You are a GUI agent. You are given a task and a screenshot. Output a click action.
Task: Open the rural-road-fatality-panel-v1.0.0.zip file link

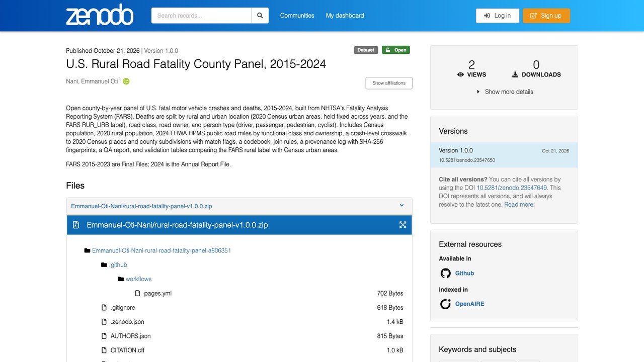tap(141, 206)
